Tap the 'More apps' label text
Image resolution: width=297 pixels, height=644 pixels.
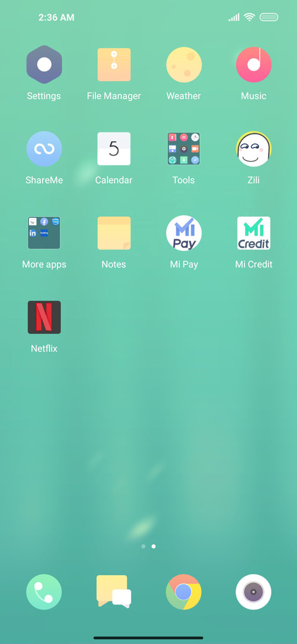click(45, 264)
